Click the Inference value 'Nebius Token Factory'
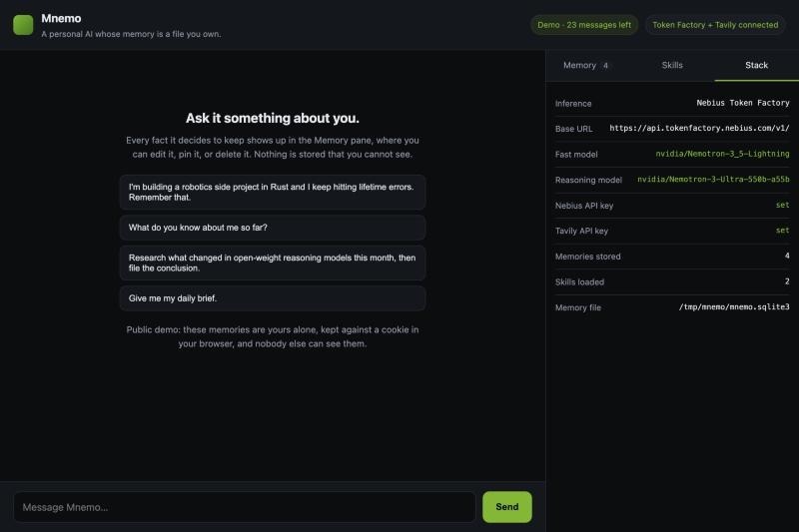This screenshot has height=532, width=799. tap(743, 103)
